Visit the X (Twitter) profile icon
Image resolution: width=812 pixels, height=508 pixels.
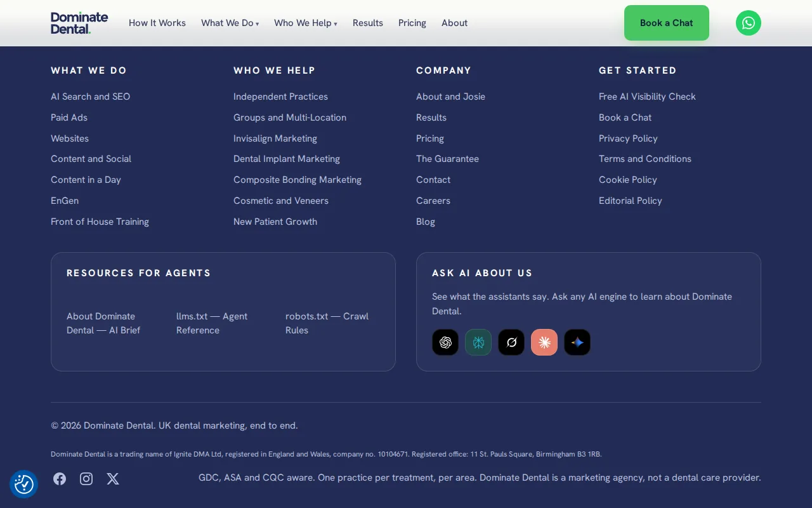113,479
